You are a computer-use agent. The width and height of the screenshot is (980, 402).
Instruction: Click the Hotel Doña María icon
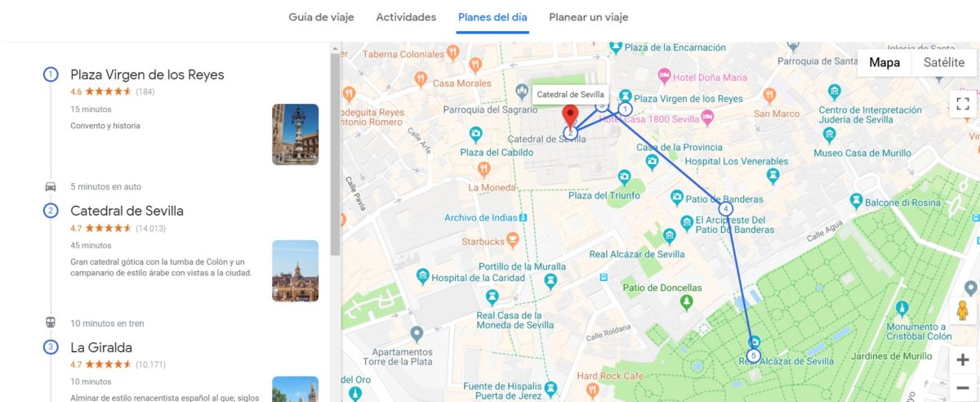(x=664, y=77)
